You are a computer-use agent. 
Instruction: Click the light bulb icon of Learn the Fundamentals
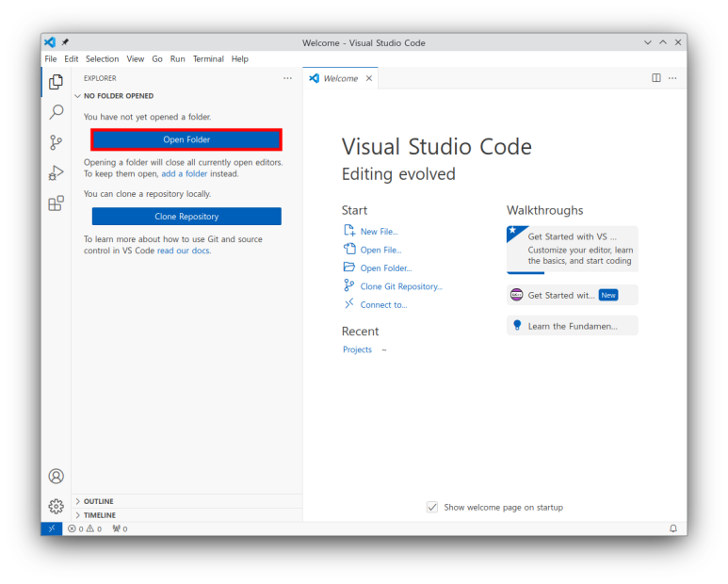pyautogui.click(x=517, y=325)
